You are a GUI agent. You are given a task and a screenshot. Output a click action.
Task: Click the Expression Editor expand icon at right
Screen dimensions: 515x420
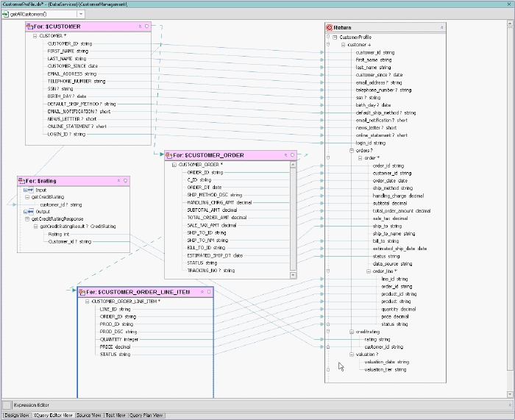click(510, 405)
